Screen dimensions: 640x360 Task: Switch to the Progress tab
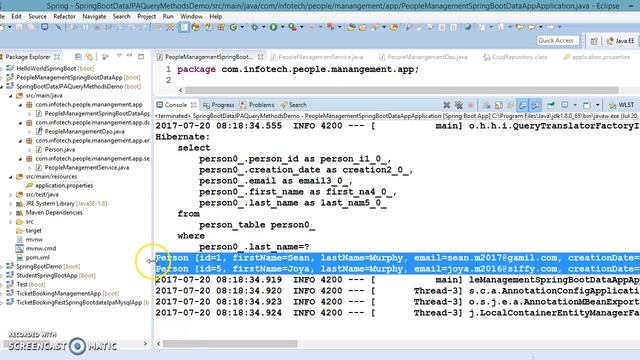pyautogui.click(x=219, y=105)
